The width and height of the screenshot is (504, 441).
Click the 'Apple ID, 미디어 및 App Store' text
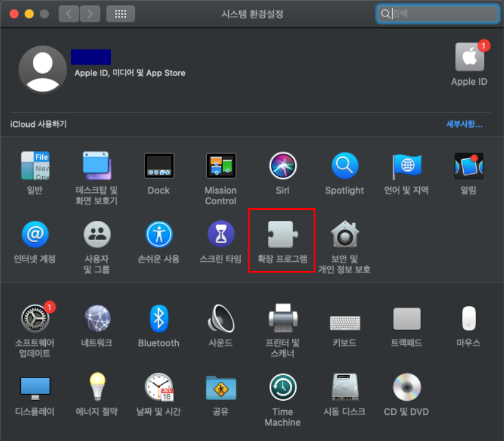coord(130,73)
